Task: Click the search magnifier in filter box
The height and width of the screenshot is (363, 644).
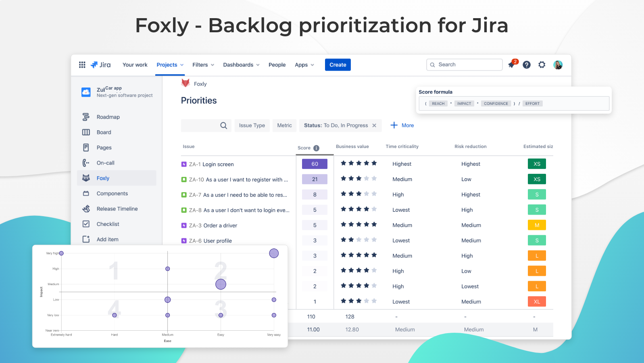Action: click(224, 125)
